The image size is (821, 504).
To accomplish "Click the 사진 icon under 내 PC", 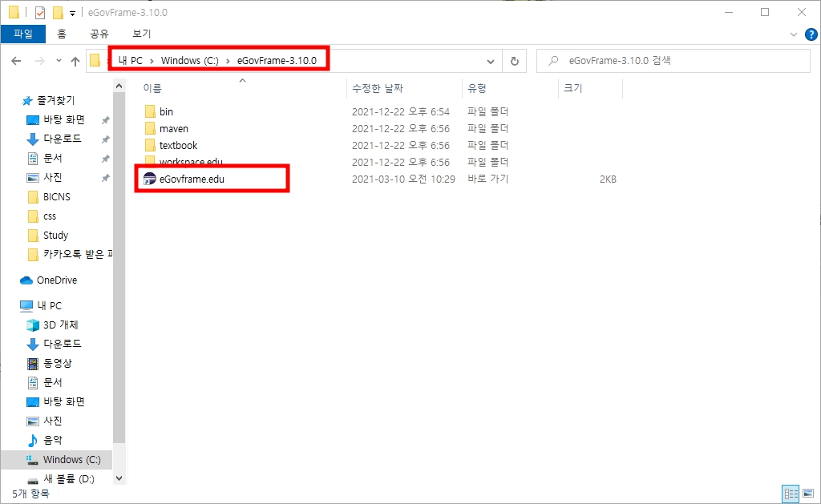I will pos(32,421).
